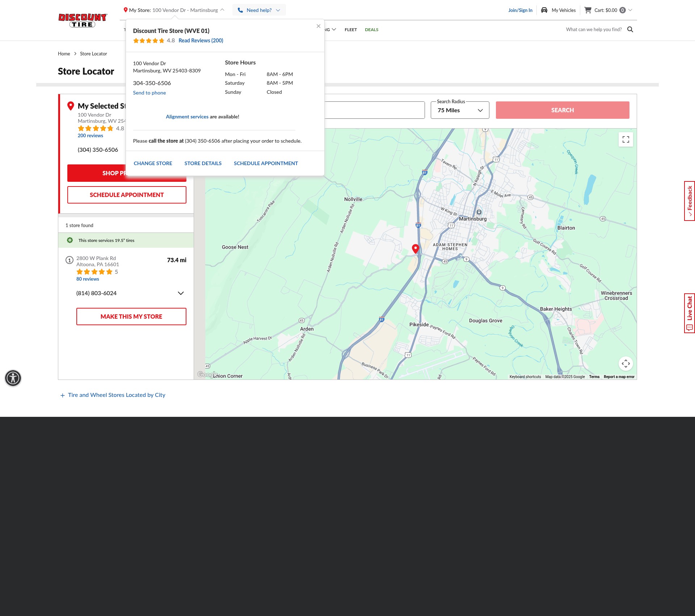Open the accessibility widget icon

[x=13, y=378]
